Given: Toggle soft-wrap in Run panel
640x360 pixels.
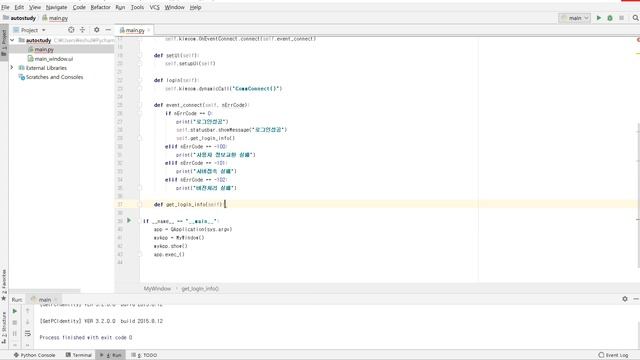Looking at the screenshot, I should pos(28,333).
